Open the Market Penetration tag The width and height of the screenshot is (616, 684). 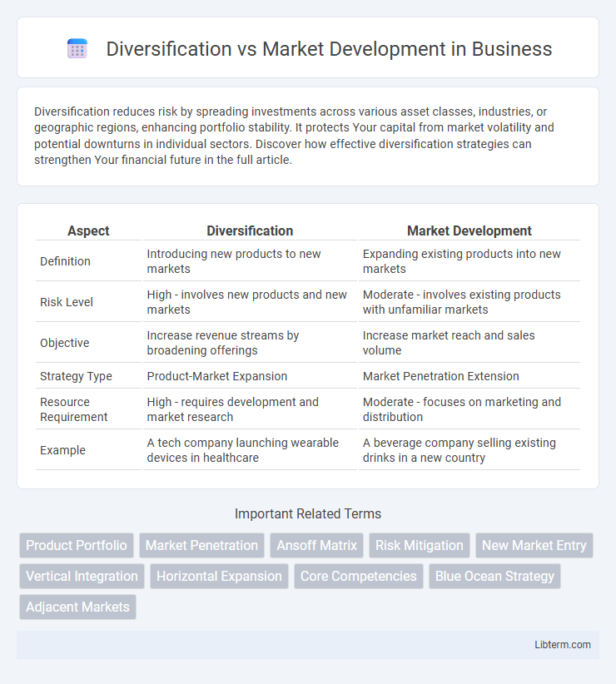(201, 545)
